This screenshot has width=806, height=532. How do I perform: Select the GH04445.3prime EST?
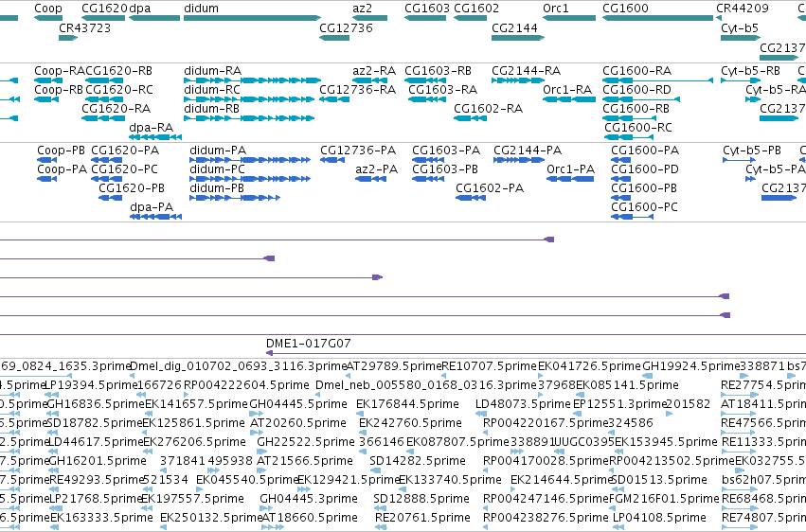tap(266, 508)
